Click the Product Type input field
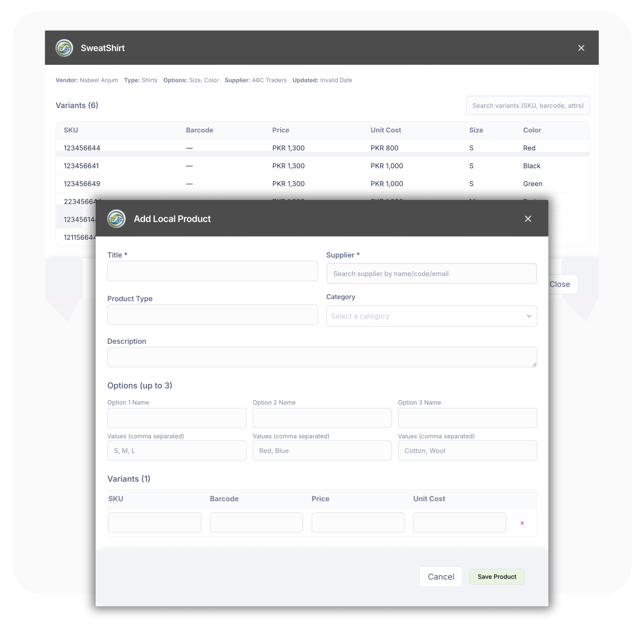Image resolution: width=644 pixels, height=644 pixels. tap(212, 314)
